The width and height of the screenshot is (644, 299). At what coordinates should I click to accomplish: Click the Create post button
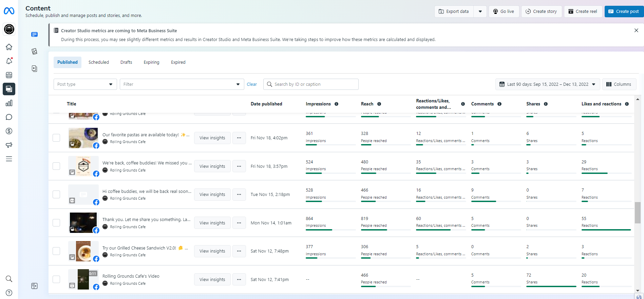tap(624, 12)
